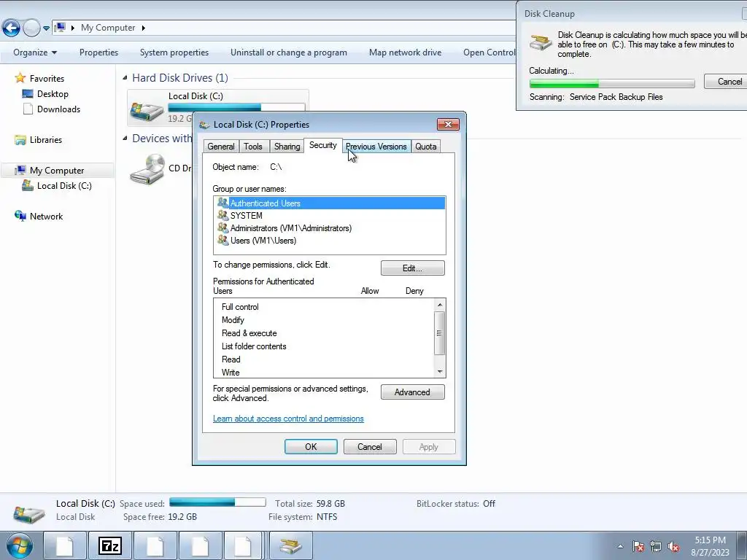This screenshot has width=747, height=560.
Task: Show hidden icons in the system tray
Action: coord(620,546)
